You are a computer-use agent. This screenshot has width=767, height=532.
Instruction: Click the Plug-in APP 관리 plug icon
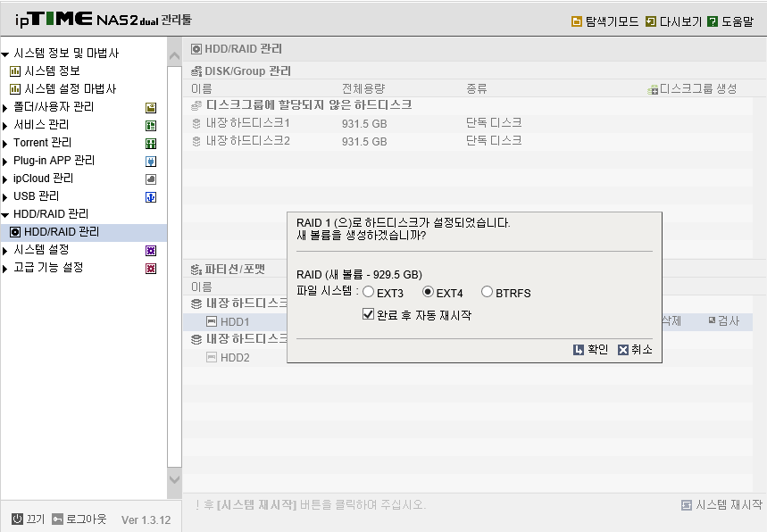click(151, 162)
